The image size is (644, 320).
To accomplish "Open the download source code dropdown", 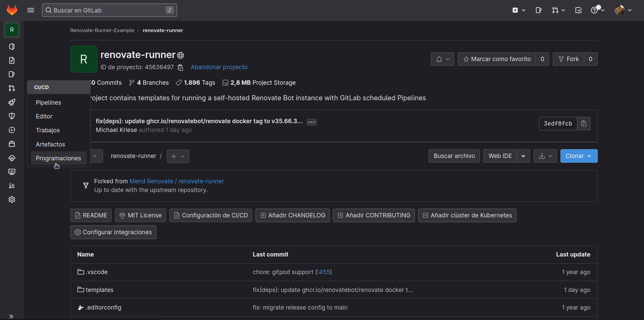I will coord(545,156).
